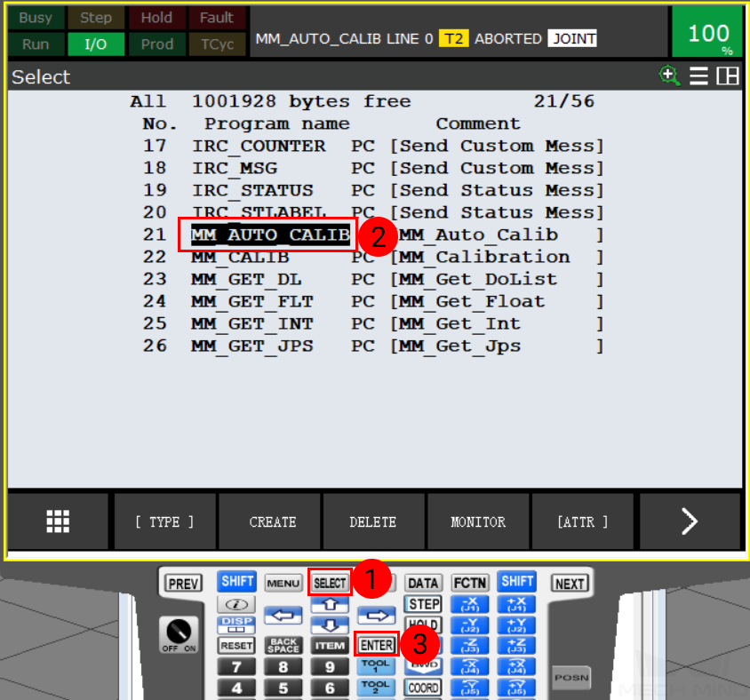Click the yellow T2 mode label
Viewport: 750px width, 700px height.
click(x=453, y=38)
